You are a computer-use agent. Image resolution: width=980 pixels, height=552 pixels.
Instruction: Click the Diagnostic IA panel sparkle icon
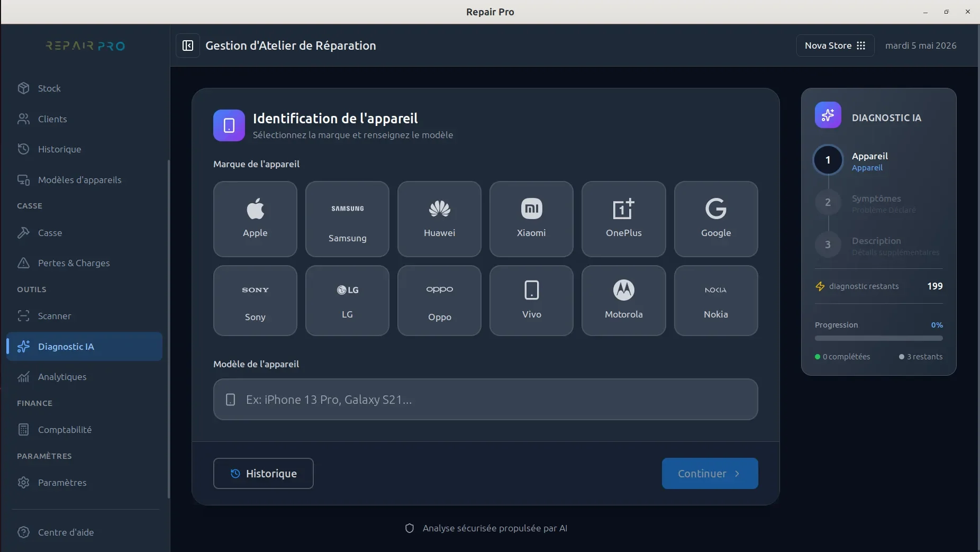828,115
